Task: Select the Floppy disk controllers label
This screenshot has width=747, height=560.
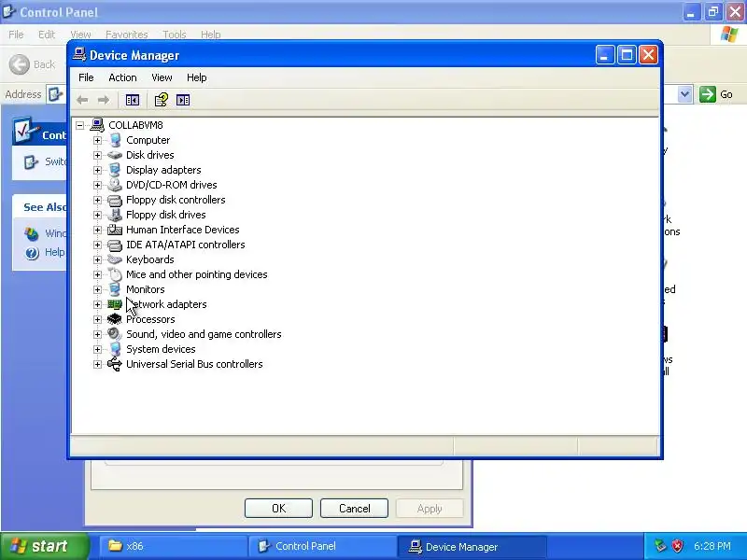Action: [176, 200]
